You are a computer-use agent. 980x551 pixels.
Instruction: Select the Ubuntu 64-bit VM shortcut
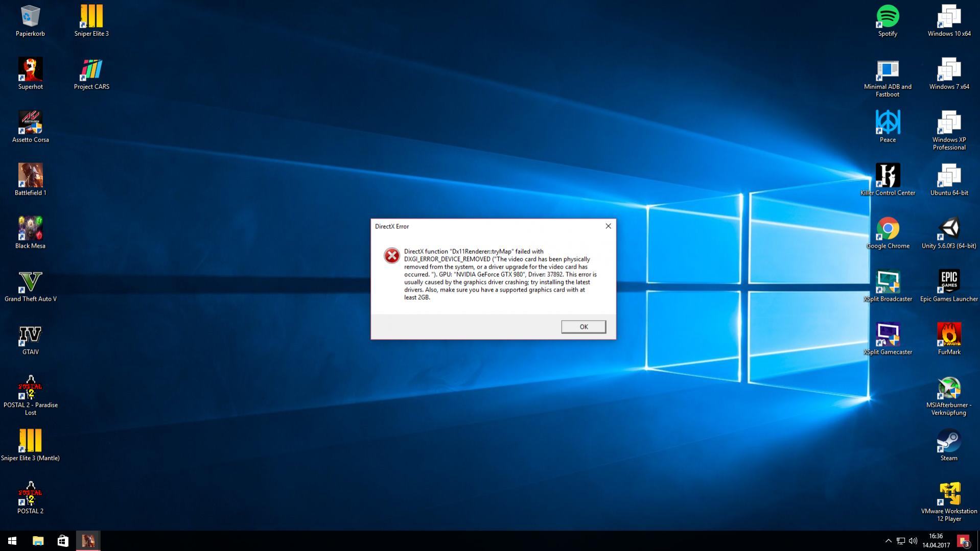point(949,180)
